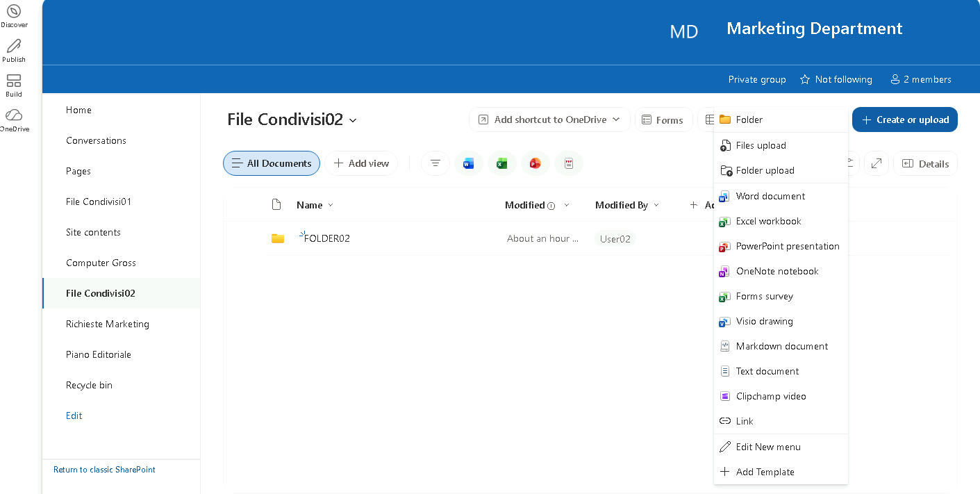Create a new Forms survey

(781, 296)
